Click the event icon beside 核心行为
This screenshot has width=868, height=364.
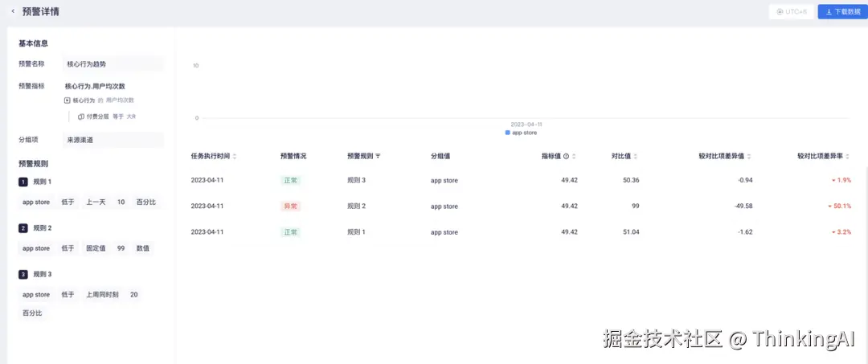point(68,100)
